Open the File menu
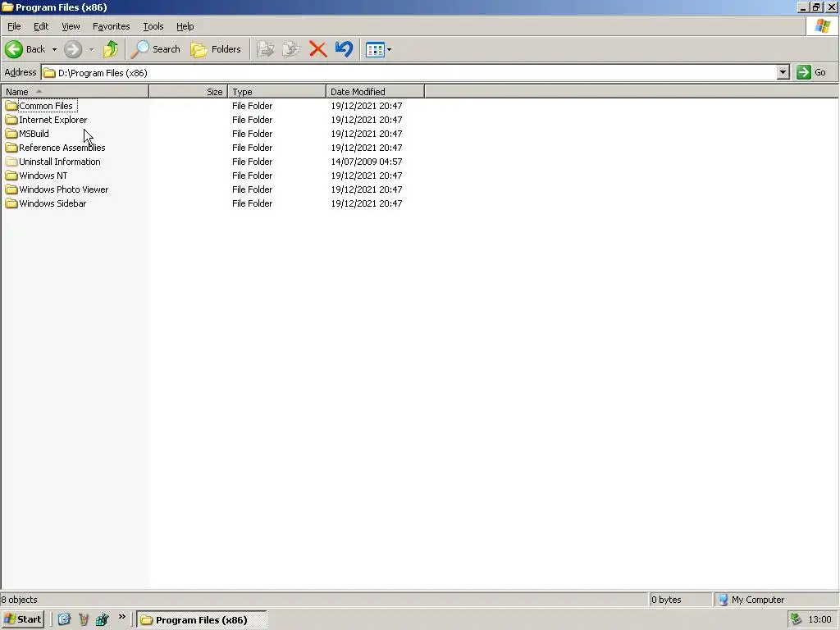The image size is (840, 630). pyautogui.click(x=14, y=26)
